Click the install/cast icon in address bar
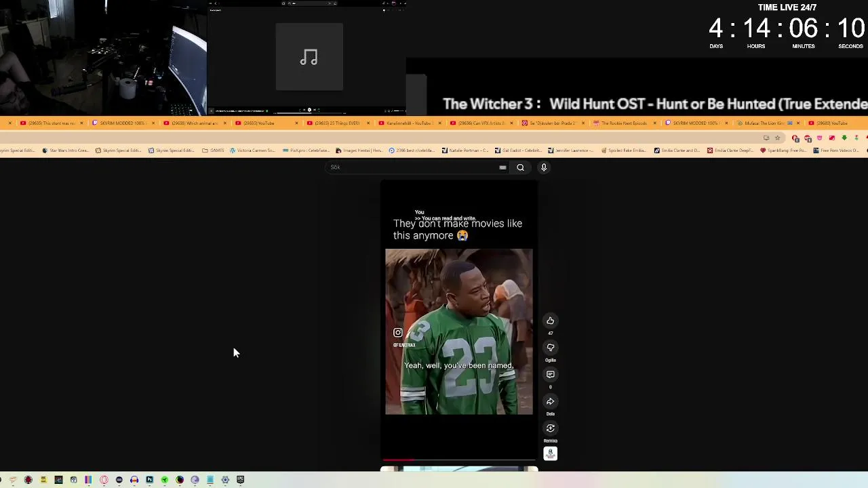Image resolution: width=868 pixels, height=488 pixels. (766, 138)
